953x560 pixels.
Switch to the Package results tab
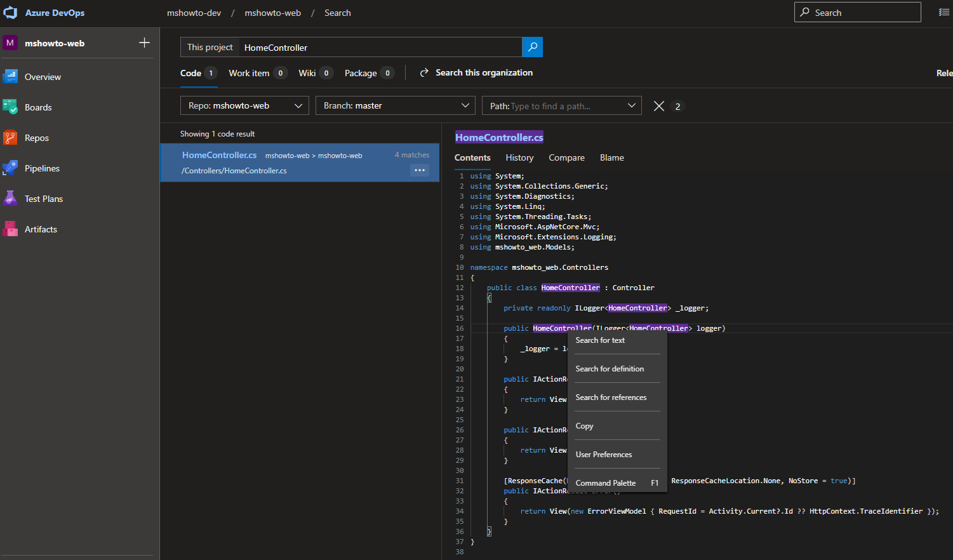pyautogui.click(x=370, y=73)
